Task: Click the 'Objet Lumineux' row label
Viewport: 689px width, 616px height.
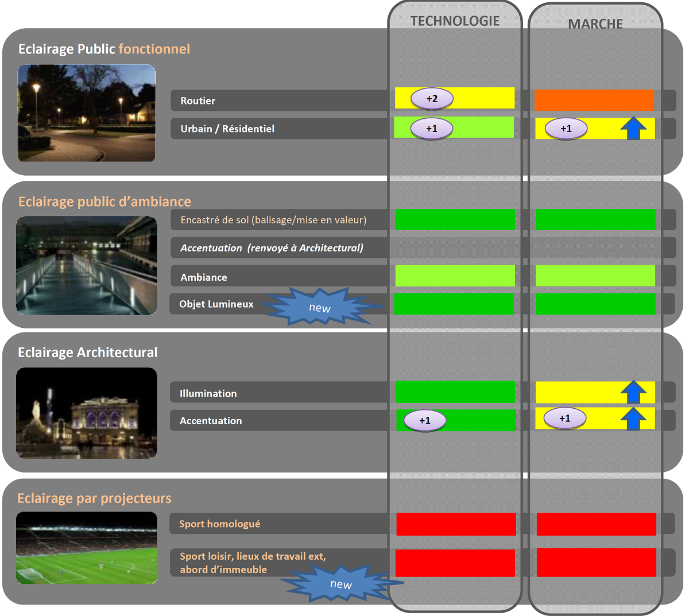Action: click(x=216, y=304)
